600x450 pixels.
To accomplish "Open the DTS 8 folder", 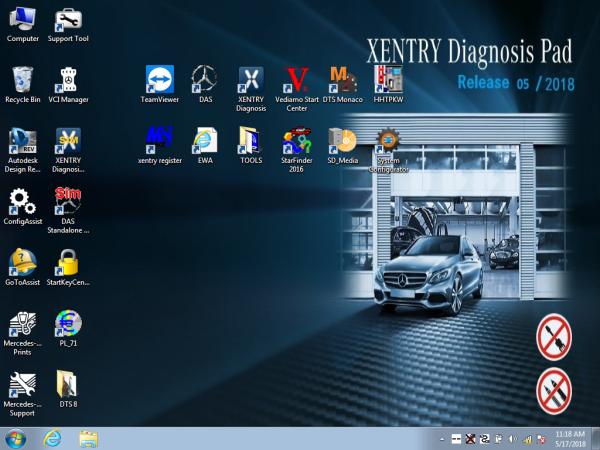I will [68, 389].
